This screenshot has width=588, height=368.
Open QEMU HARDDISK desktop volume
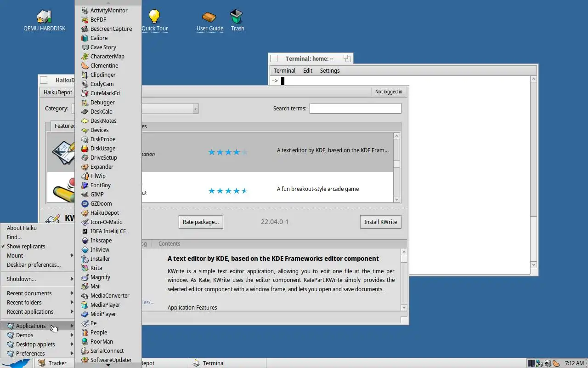(44, 21)
